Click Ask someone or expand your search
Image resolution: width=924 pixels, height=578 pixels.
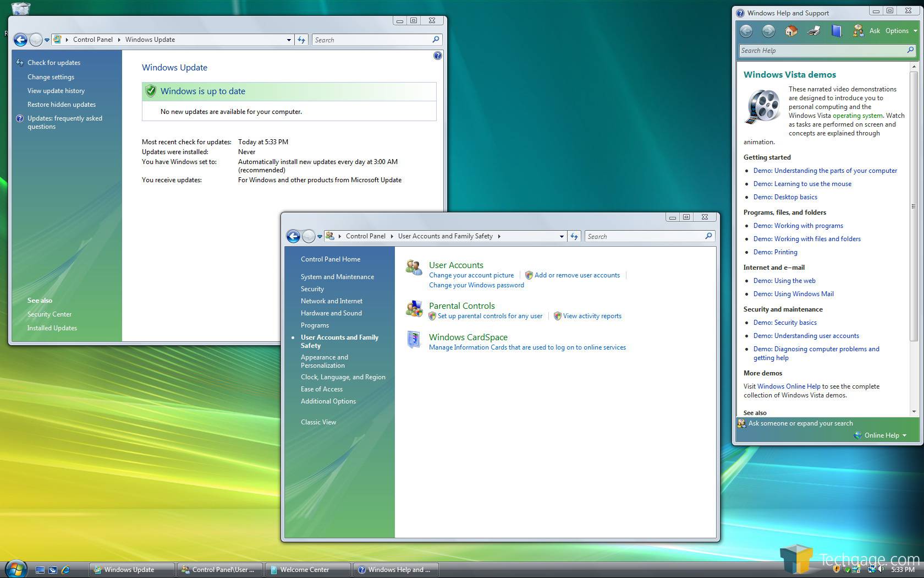pos(801,423)
